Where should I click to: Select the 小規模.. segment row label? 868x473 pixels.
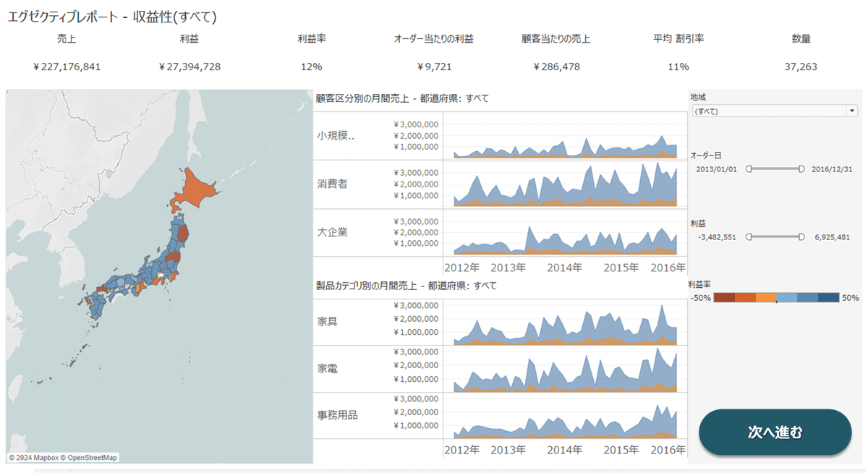click(336, 135)
